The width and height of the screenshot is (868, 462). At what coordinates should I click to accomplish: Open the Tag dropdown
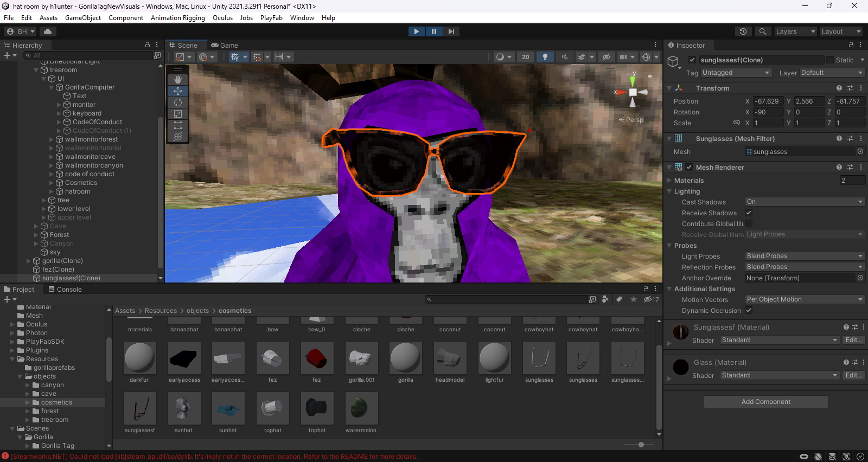click(x=736, y=73)
